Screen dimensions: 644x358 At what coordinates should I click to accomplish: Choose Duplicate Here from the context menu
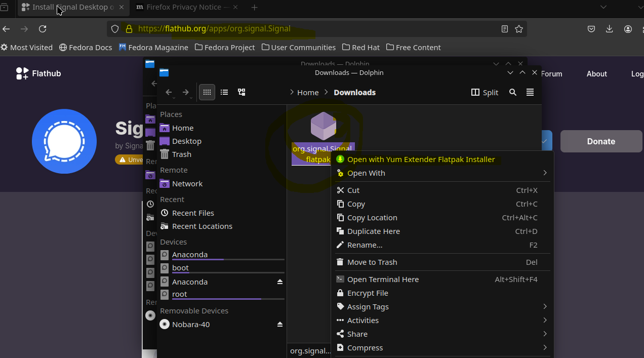click(x=444, y=231)
